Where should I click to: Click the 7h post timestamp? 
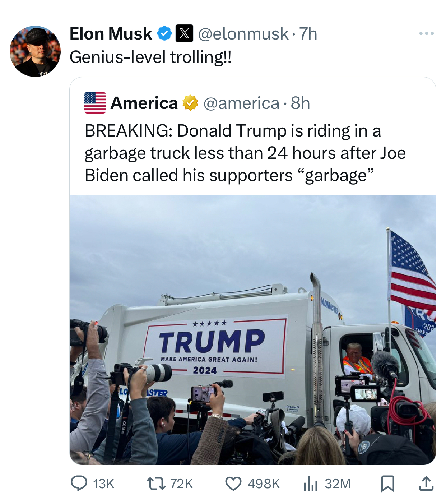point(308,34)
